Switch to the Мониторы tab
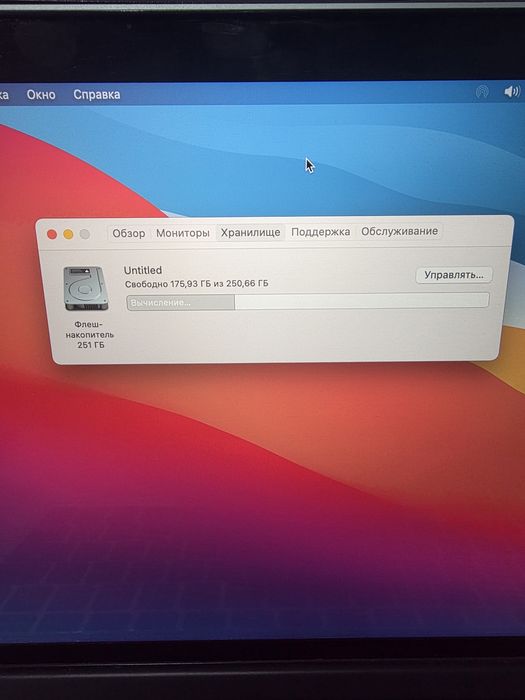This screenshot has height=700, width=525. point(183,233)
